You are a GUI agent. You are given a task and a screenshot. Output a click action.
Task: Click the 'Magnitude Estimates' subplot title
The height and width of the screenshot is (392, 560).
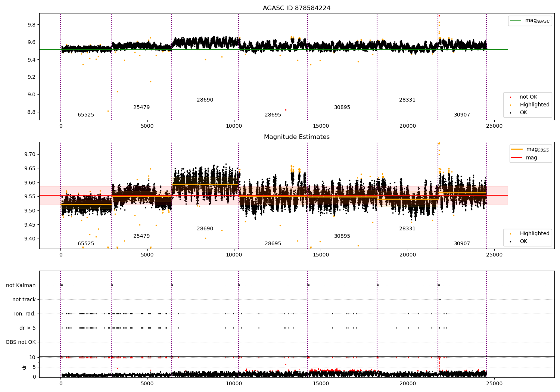click(296, 137)
